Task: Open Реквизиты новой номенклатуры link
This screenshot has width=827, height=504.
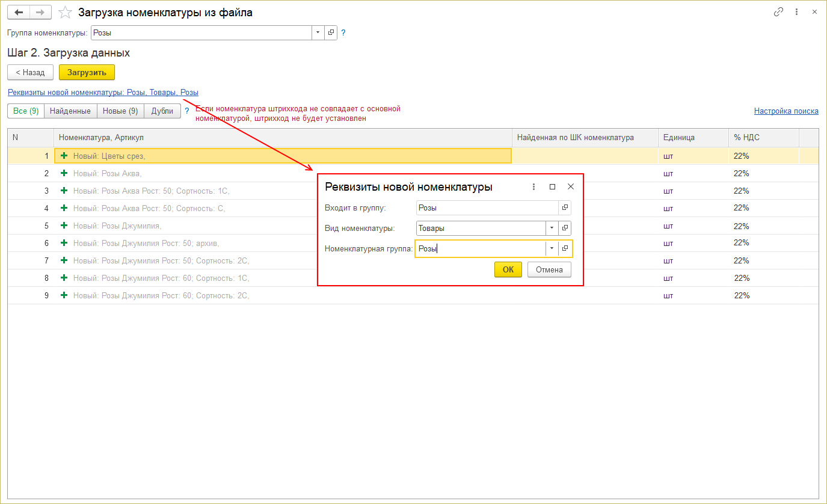Action: [x=103, y=92]
